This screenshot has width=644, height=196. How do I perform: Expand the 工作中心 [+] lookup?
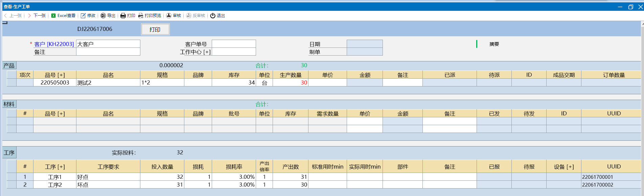click(x=195, y=52)
